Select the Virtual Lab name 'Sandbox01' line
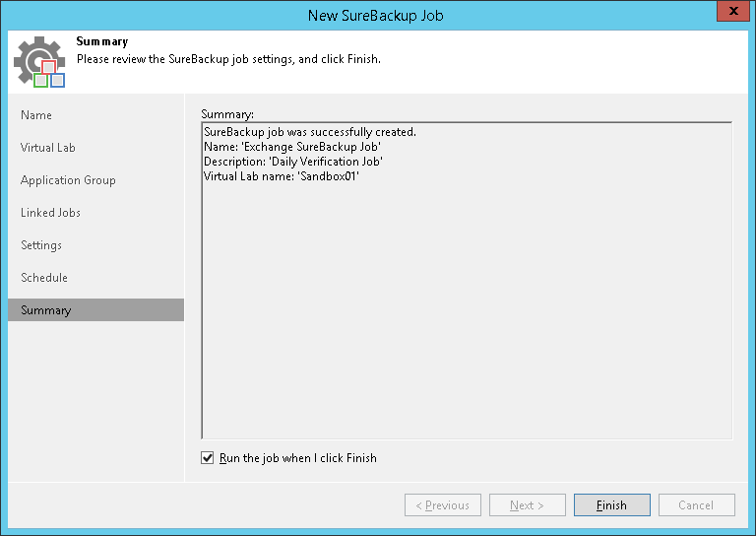Screen dimensions: 756x536 tap(282, 176)
